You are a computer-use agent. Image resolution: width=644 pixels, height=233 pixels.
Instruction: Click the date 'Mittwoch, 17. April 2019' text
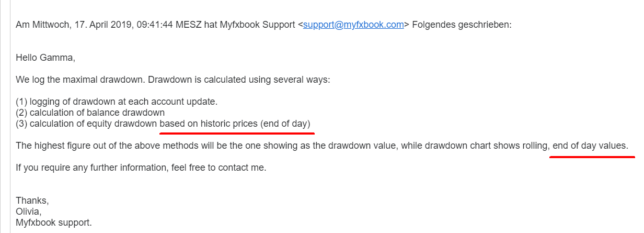[84, 25]
